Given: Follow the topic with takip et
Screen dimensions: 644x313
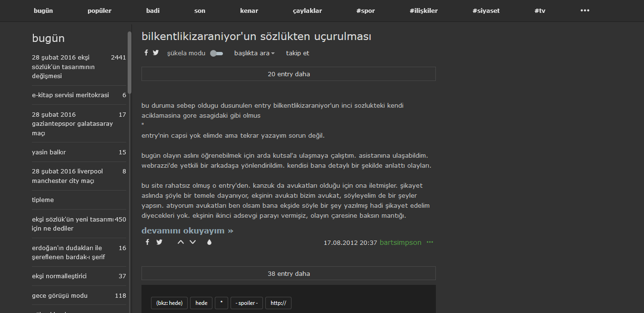Looking at the screenshot, I should point(297,53).
